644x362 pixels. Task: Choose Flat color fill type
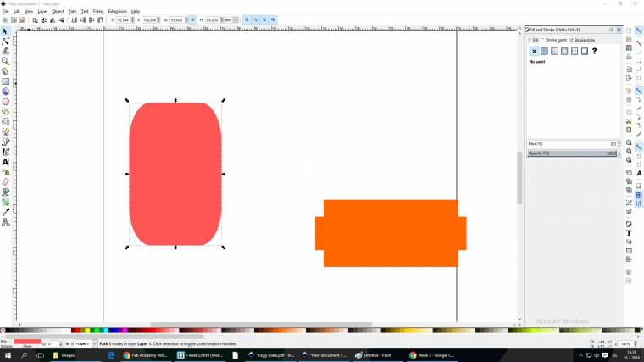pyautogui.click(x=544, y=52)
